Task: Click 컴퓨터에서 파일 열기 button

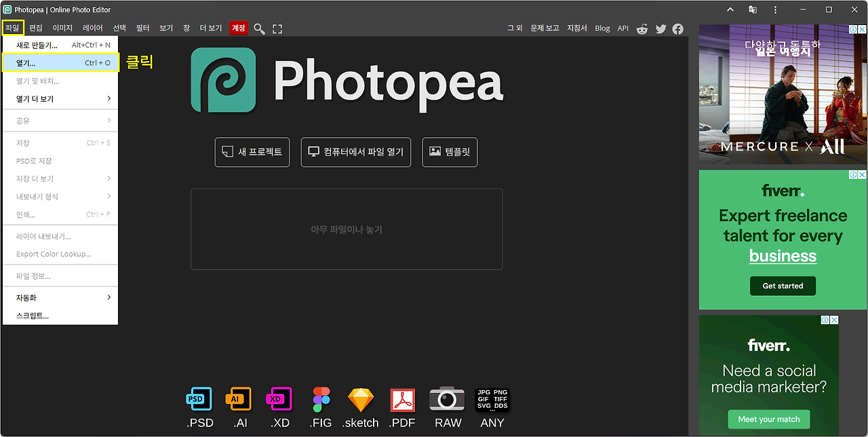Action: pyautogui.click(x=356, y=152)
